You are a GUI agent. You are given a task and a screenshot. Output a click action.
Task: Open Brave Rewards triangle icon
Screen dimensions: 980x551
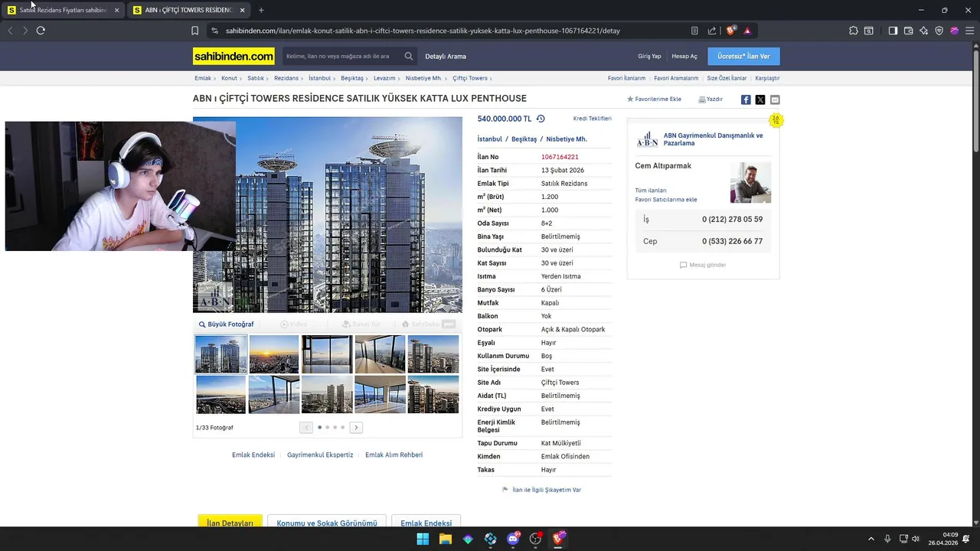tap(747, 31)
